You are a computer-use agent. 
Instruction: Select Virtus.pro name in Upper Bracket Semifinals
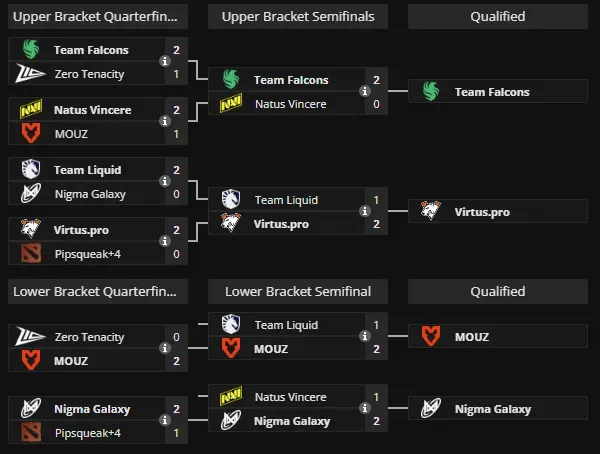coord(281,224)
